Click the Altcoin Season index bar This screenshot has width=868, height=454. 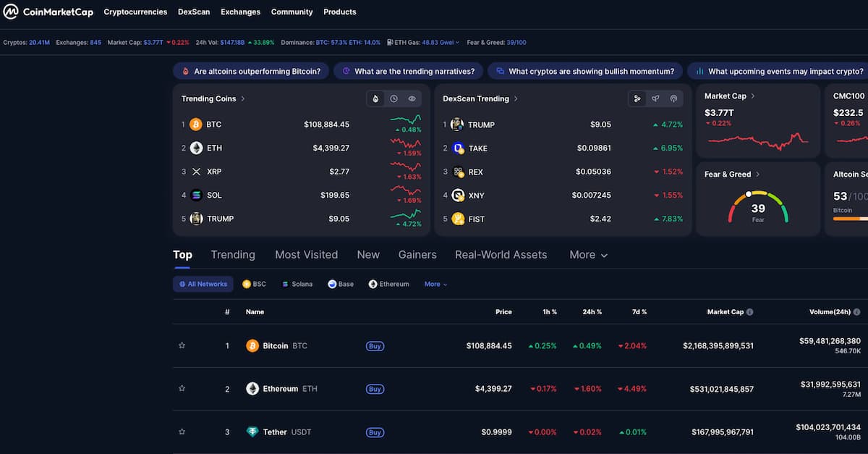point(851,217)
